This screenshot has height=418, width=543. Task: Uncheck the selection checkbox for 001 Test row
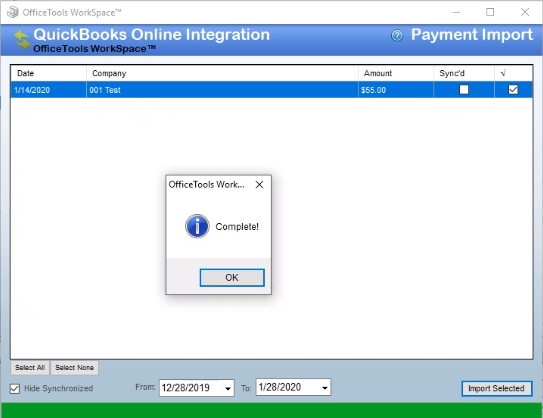513,90
